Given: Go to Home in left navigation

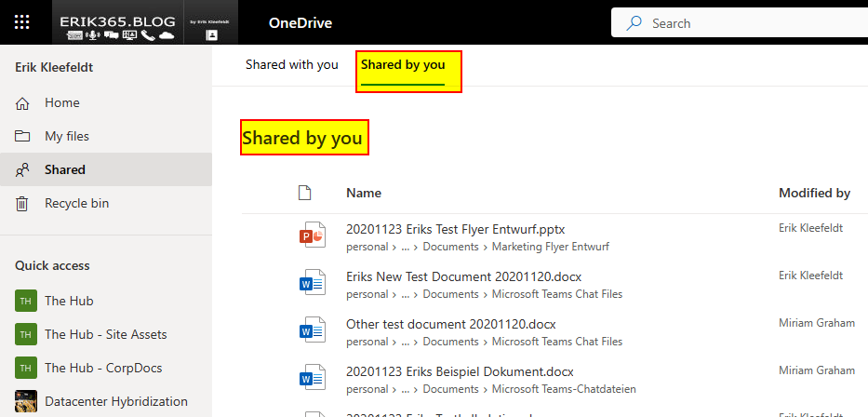Looking at the screenshot, I should 62,102.
